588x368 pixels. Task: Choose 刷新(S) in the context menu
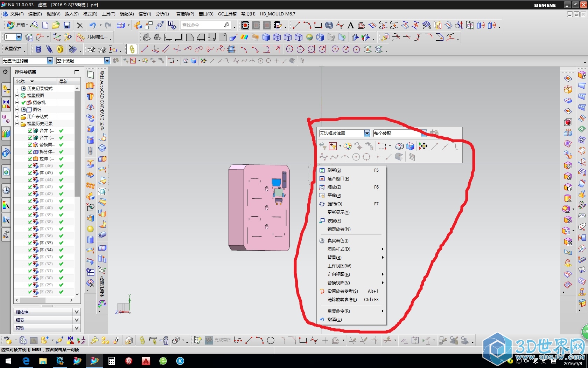tap(351, 170)
